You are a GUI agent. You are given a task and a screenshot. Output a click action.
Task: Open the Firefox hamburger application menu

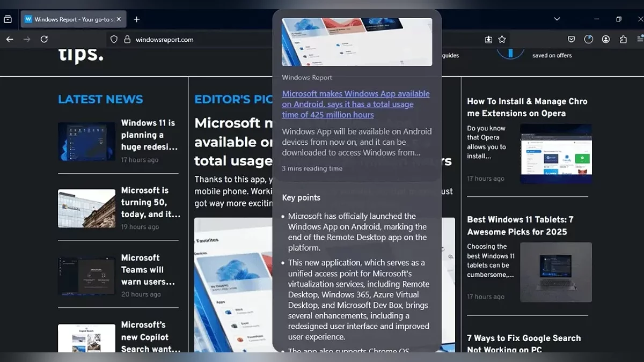point(640,39)
